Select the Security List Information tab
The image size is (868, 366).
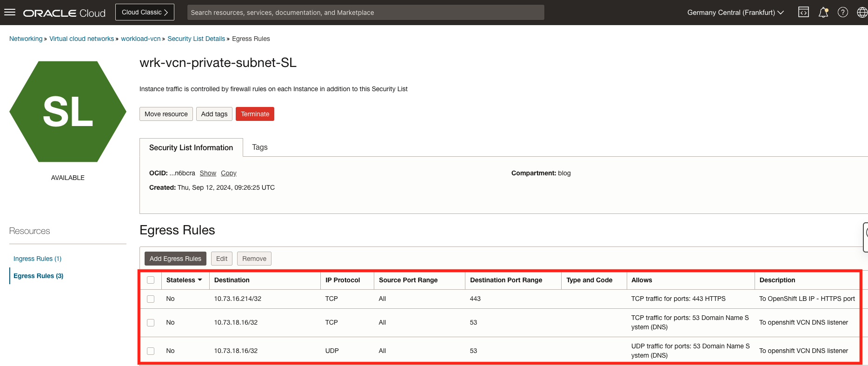click(191, 147)
